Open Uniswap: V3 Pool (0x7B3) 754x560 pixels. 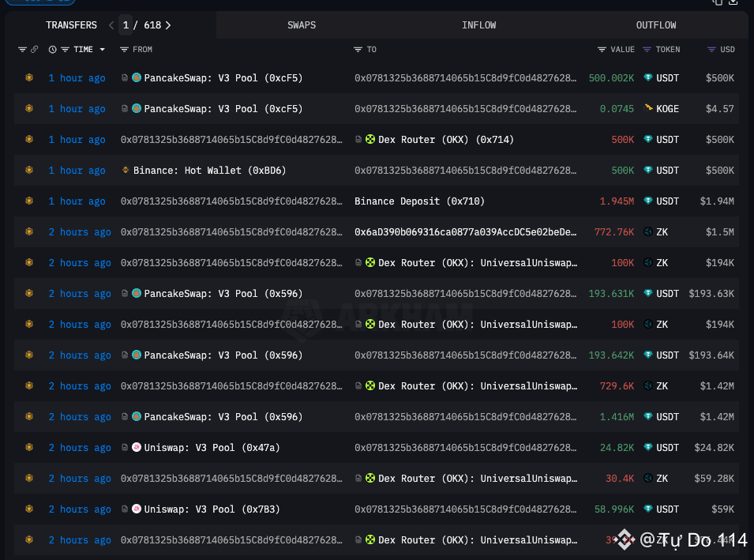(212, 509)
